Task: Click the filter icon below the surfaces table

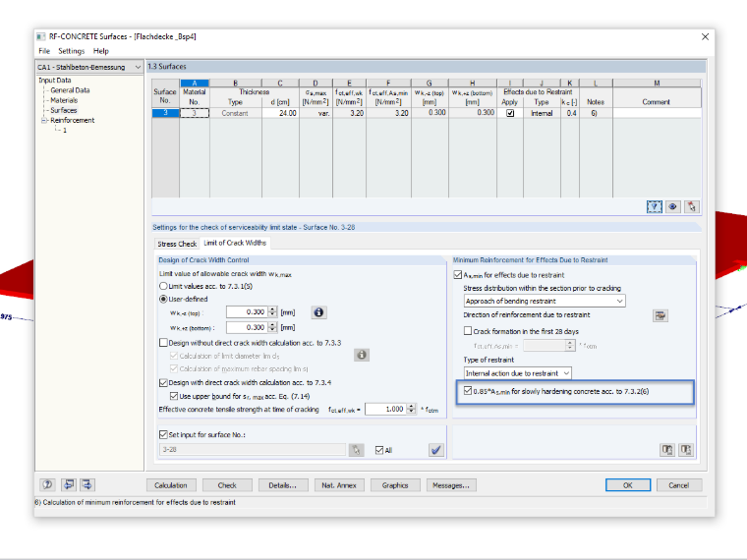Action: (x=654, y=206)
